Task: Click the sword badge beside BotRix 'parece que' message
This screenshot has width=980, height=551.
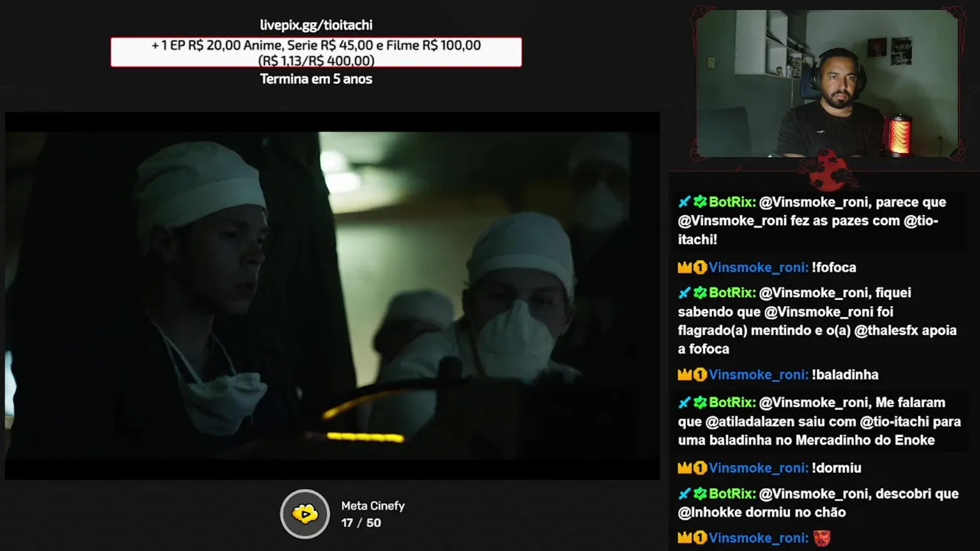Action: pyautogui.click(x=684, y=203)
